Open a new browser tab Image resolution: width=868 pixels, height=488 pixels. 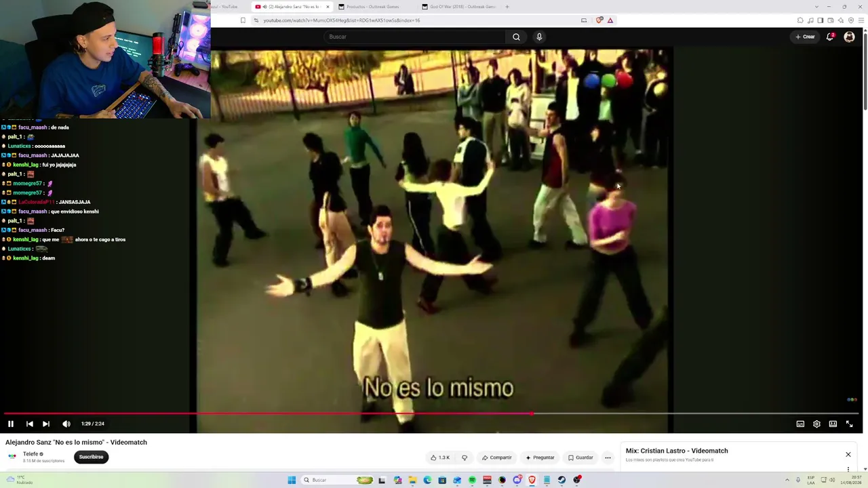(x=507, y=7)
